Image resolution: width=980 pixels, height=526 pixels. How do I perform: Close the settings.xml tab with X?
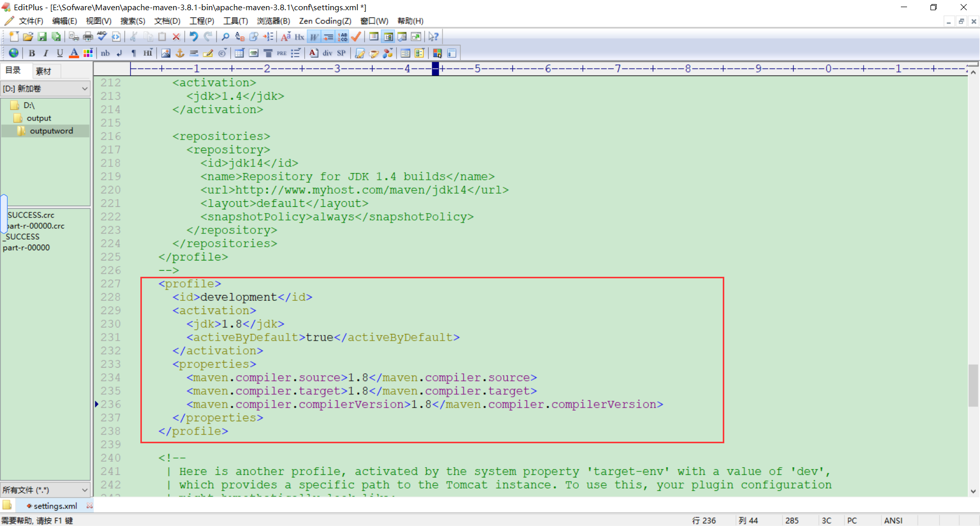(90, 506)
